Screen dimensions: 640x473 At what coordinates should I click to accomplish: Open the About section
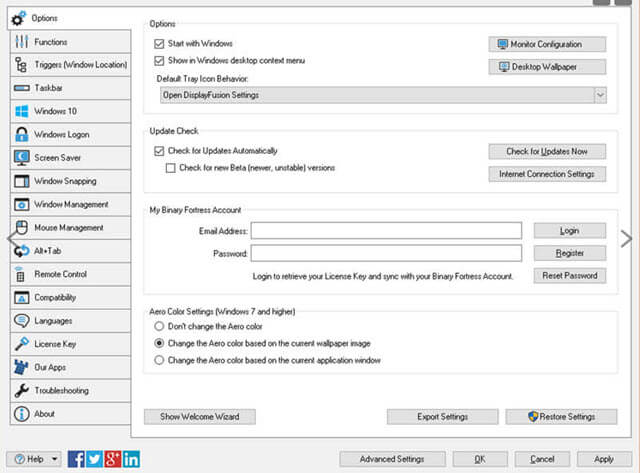click(x=70, y=414)
